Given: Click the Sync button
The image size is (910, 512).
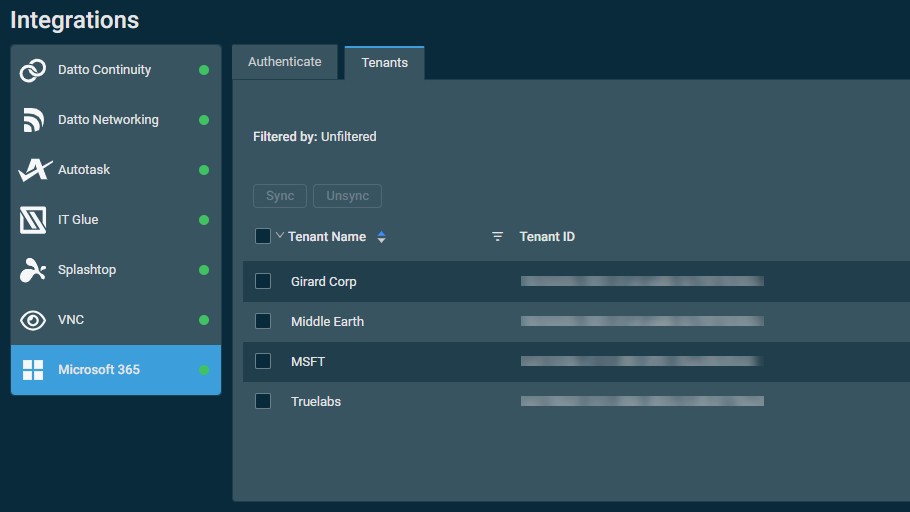Looking at the screenshot, I should coord(280,196).
